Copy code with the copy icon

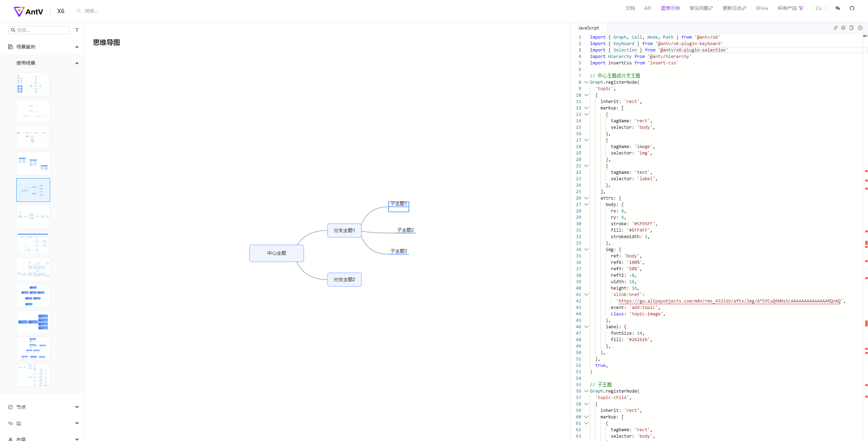tap(851, 28)
